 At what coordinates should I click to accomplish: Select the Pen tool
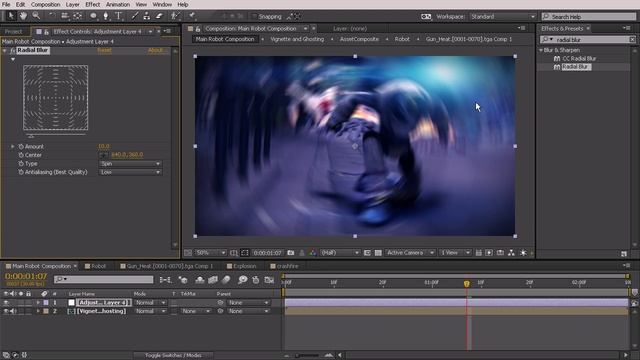pos(106,16)
